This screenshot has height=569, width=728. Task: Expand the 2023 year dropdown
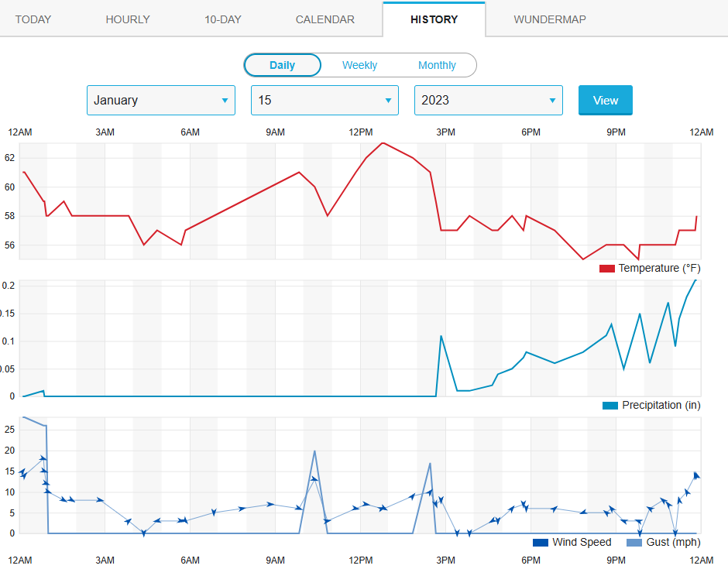(488, 101)
